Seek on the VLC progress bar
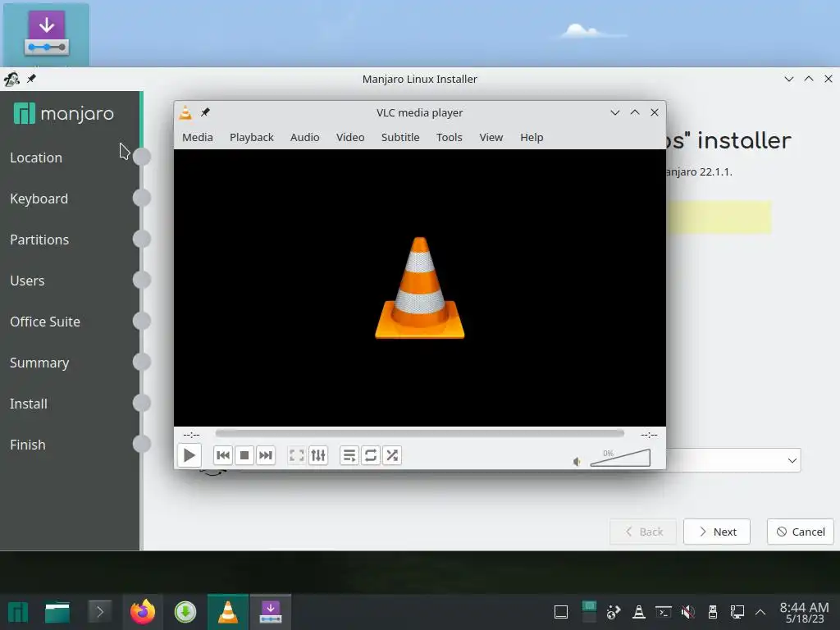Screen dimensions: 840x630 419,433
